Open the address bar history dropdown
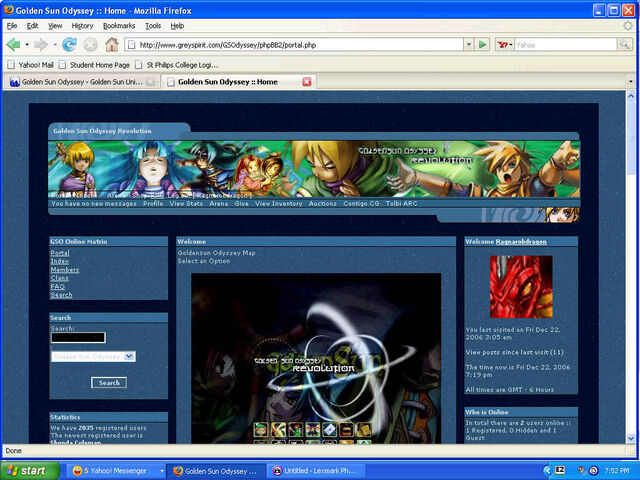640x480 pixels. (x=469, y=44)
